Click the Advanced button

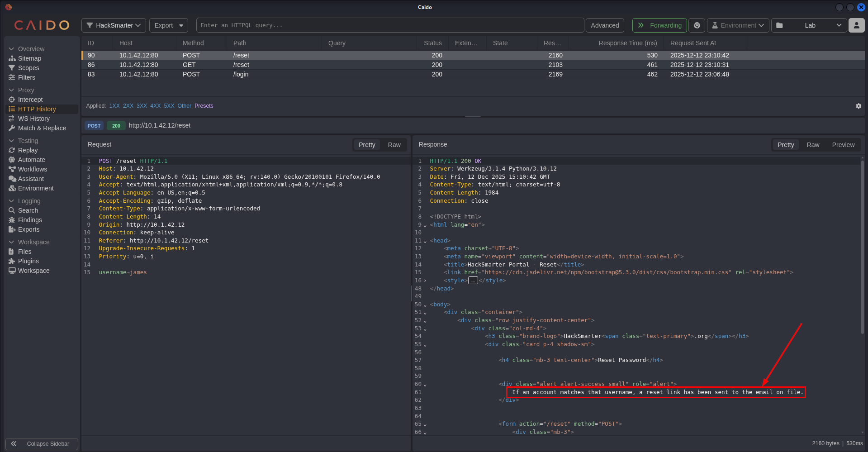[604, 25]
